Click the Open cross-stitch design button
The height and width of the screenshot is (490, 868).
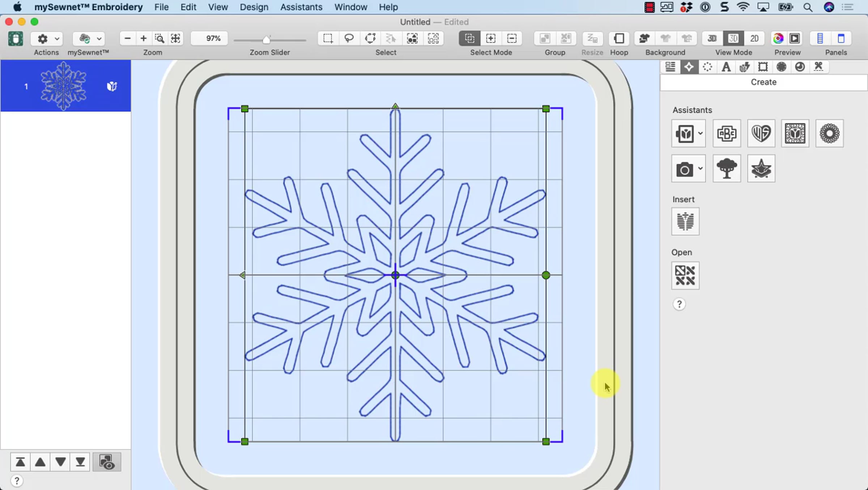pos(685,276)
